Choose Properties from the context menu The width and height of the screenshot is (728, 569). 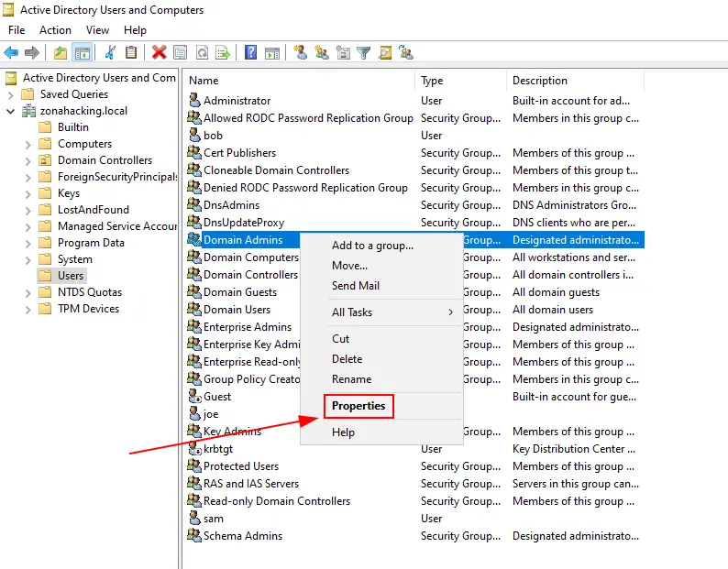pyautogui.click(x=358, y=406)
